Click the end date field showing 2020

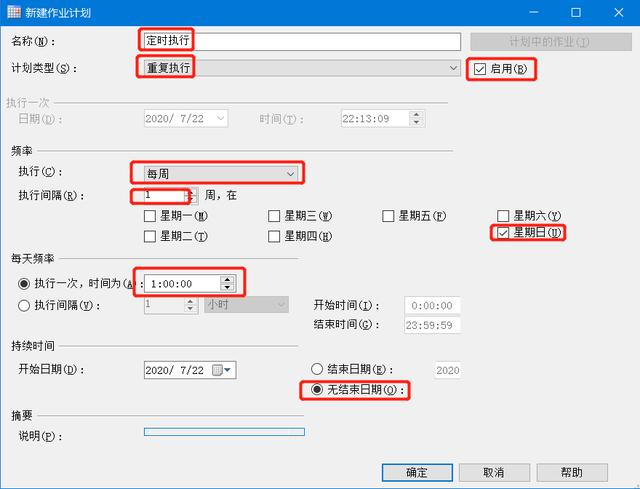tap(448, 370)
